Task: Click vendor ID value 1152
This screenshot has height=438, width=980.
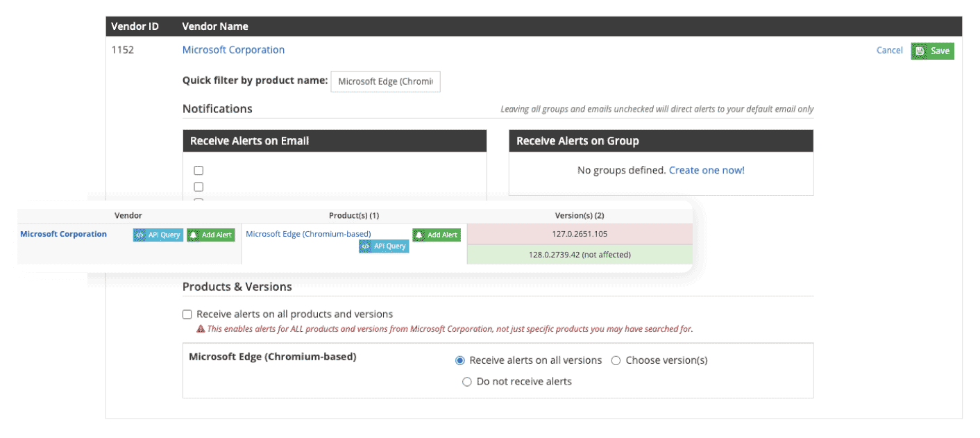Action: [x=123, y=50]
